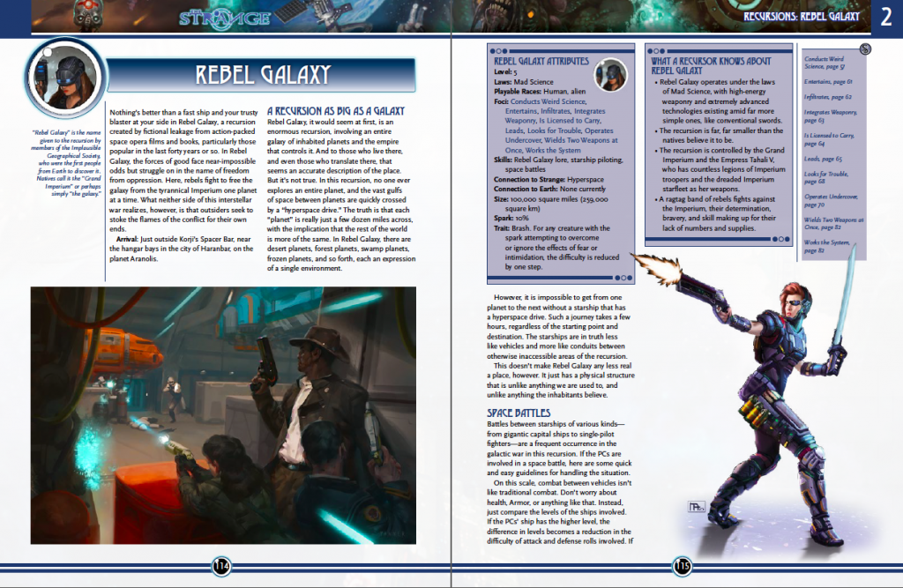Jump to Leads, page 65 sidebar reference
The width and height of the screenshot is (903, 588).
(x=823, y=159)
